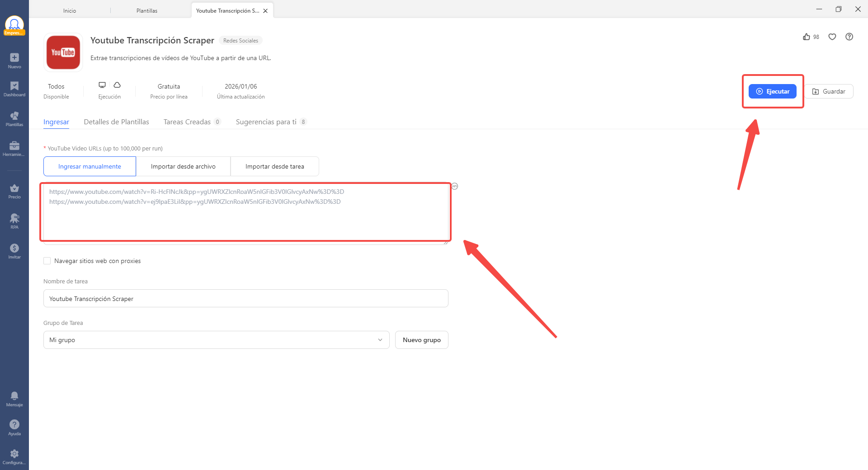This screenshot has height=470, width=868.
Task: Click the API icon next to URL box
Action: click(454, 186)
